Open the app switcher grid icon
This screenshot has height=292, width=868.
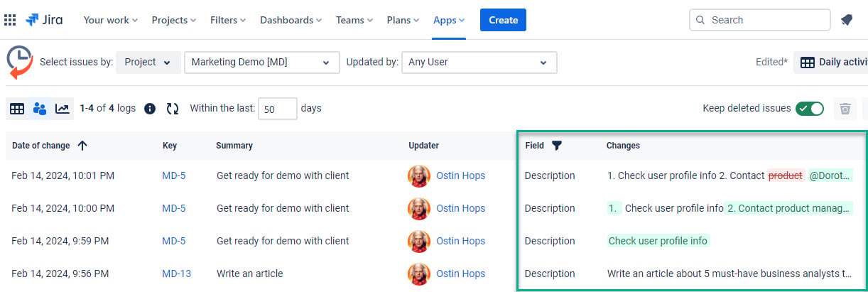[x=10, y=20]
